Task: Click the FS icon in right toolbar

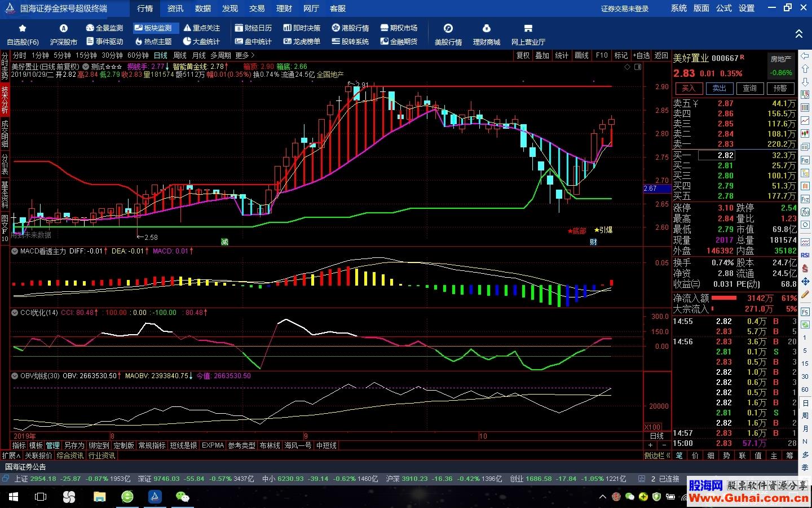Action: pyautogui.click(x=805, y=312)
